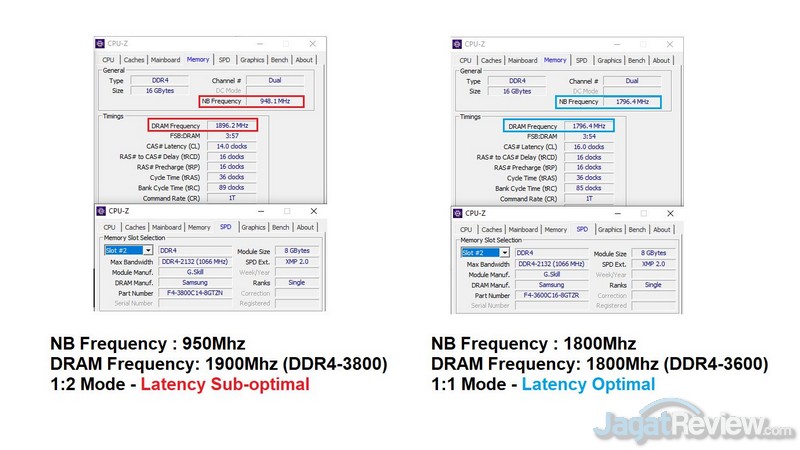This screenshot has height=450, width=800.
Task: Click Max Bandwidth field in F4-3800C14-8GTZN window
Action: coord(195,262)
